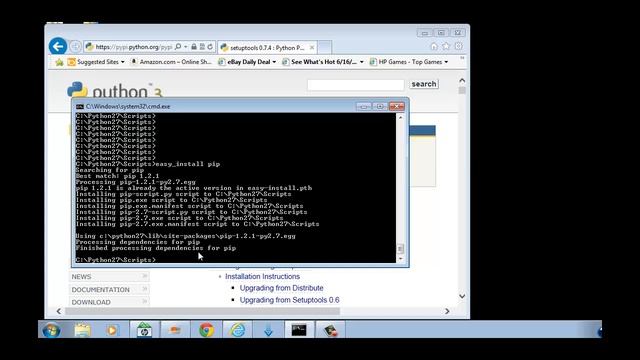
Task: Close the cmd.exe window
Action: [396, 107]
